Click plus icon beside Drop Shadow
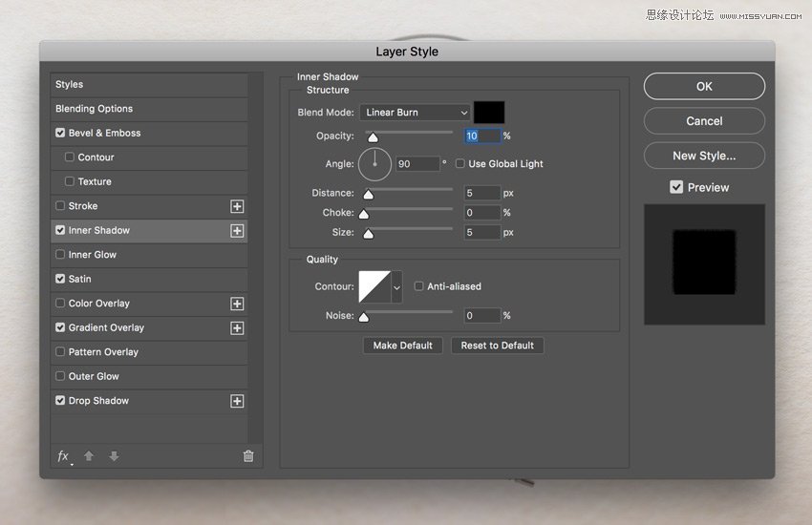This screenshot has width=812, height=525. pyautogui.click(x=237, y=401)
